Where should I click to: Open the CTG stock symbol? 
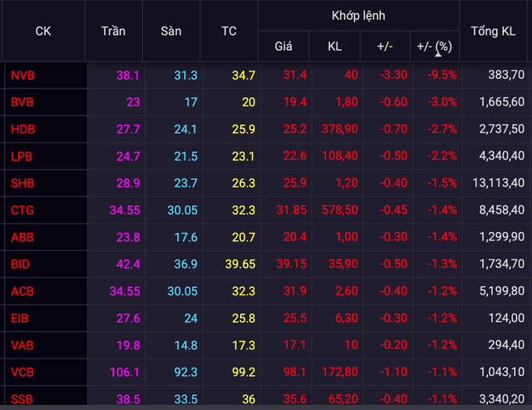coord(22,210)
